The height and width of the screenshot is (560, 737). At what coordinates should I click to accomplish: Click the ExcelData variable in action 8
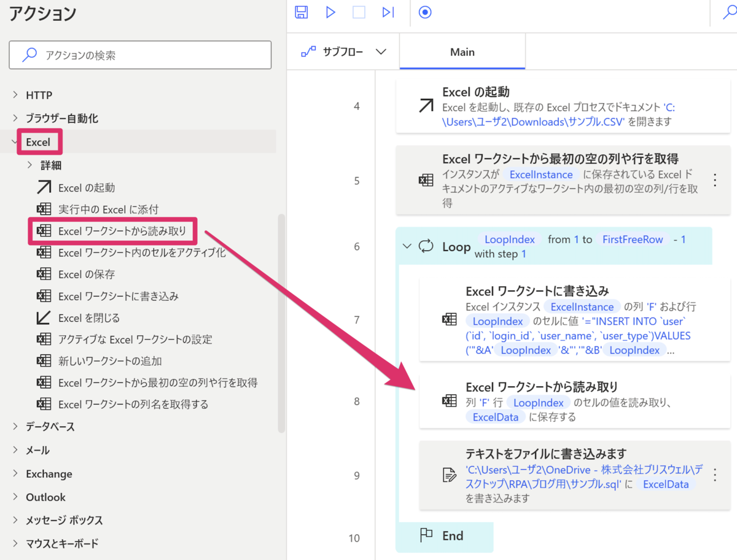coord(495,417)
